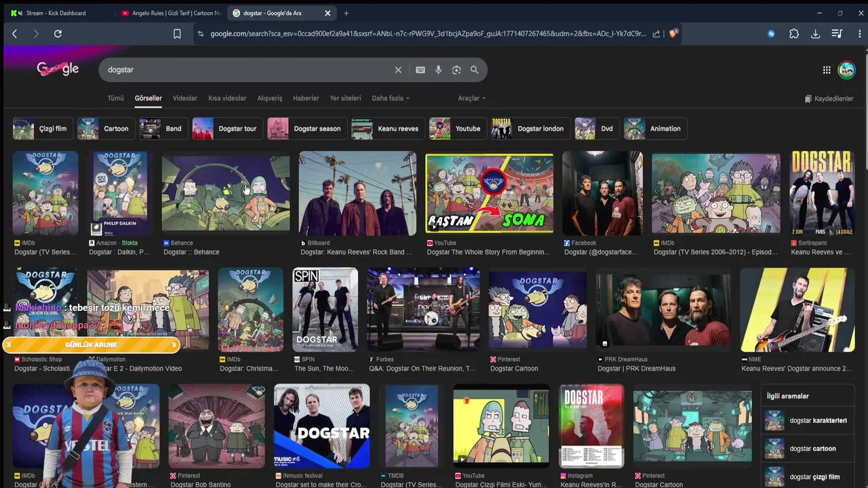Open the browser extensions puzzle icon
This screenshot has height=488, width=868.
[794, 34]
